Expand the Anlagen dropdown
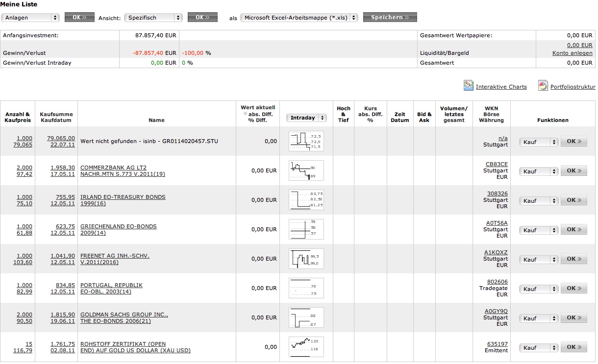Viewport: 598px width, 364px height. point(30,18)
